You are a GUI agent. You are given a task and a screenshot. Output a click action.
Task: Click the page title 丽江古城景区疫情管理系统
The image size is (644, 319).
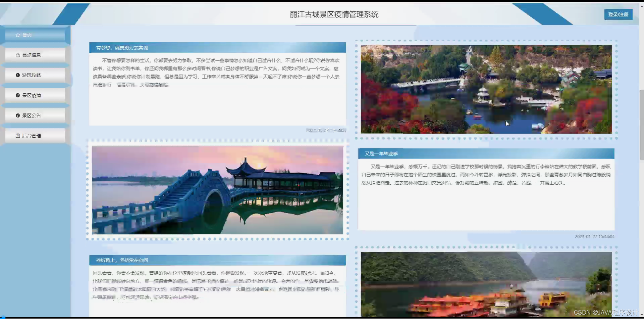coord(334,14)
